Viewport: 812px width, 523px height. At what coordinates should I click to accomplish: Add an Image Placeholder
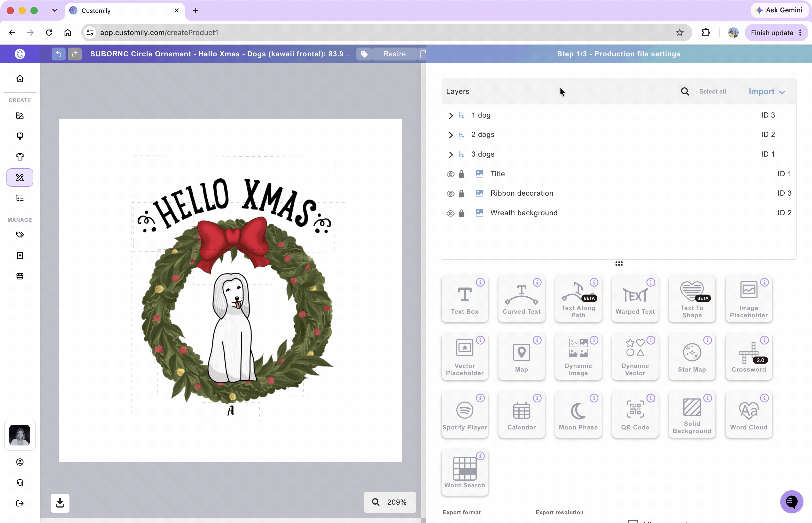click(x=749, y=298)
